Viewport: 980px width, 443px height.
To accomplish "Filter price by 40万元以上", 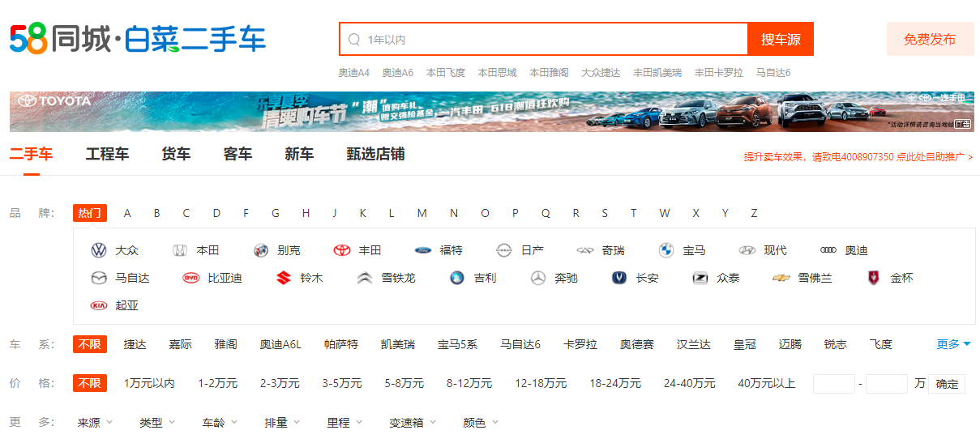I will pyautogui.click(x=767, y=383).
